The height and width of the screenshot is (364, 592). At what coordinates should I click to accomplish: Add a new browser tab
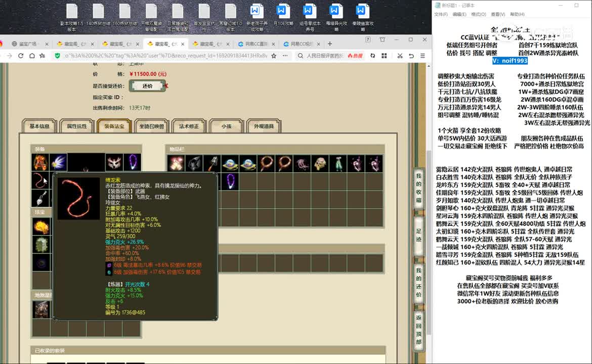tap(329, 44)
